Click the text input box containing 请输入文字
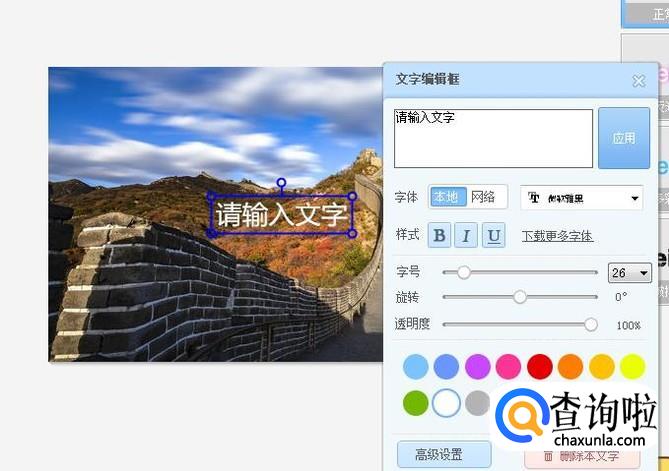 (x=493, y=138)
